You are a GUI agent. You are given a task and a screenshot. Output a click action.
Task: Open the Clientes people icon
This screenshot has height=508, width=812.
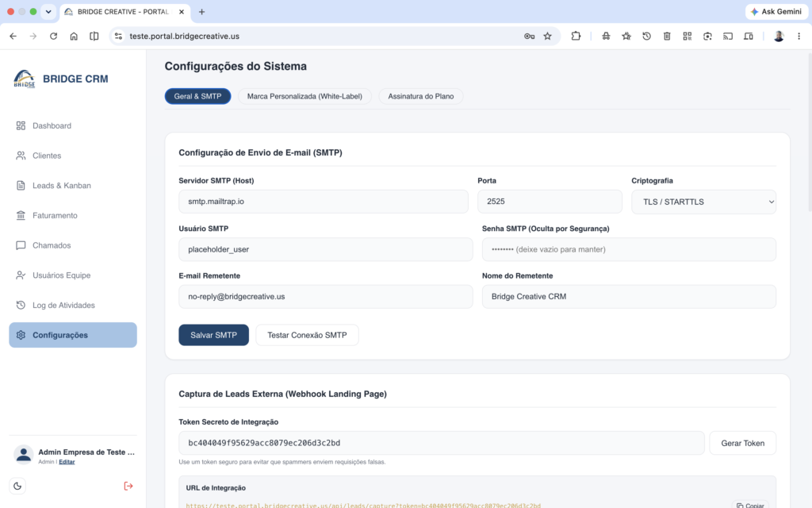coord(21,156)
